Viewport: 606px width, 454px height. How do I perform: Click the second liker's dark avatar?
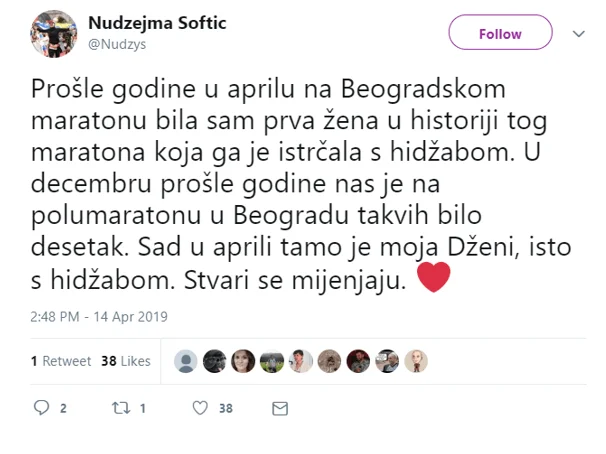(214, 361)
